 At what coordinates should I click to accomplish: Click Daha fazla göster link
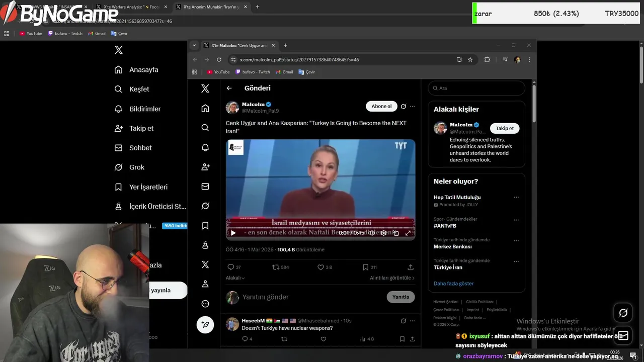coord(453,284)
